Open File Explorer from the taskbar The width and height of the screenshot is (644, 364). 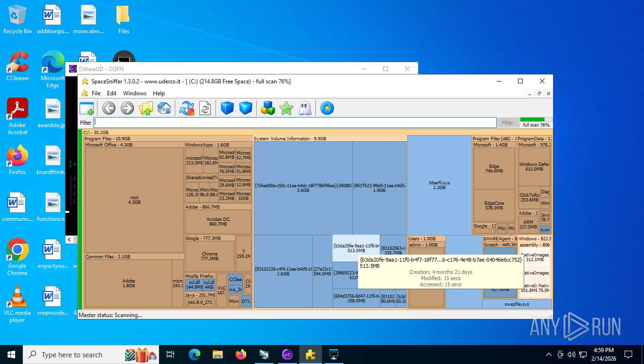pyautogui.click(x=218, y=355)
